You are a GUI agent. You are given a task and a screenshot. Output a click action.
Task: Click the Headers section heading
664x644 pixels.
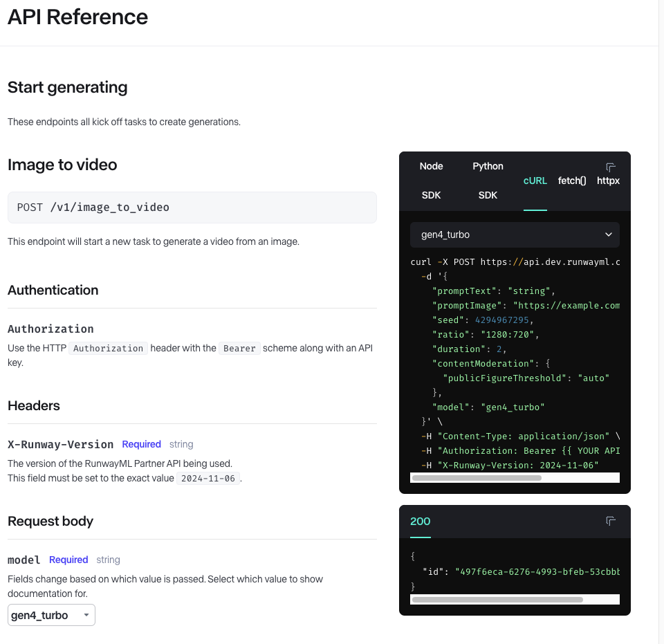click(x=34, y=405)
